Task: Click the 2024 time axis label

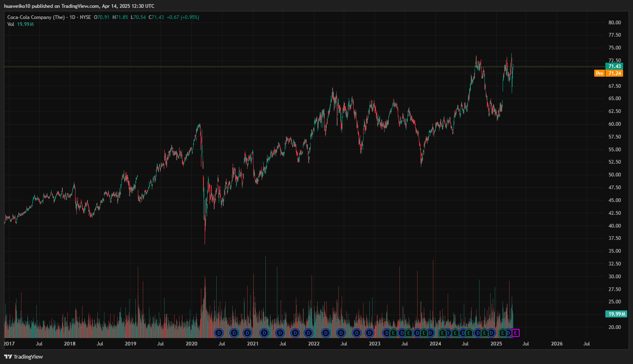Action: point(435,344)
